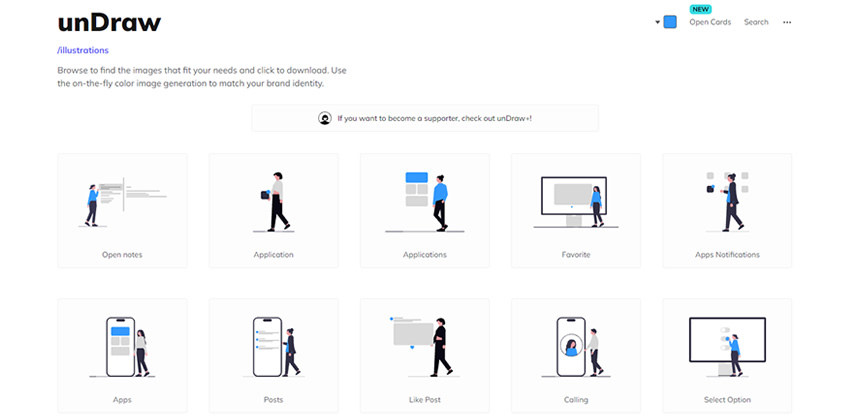This screenshot has height=420, width=860.
Task: Click the avatar icon in supporter banner
Action: (325, 118)
